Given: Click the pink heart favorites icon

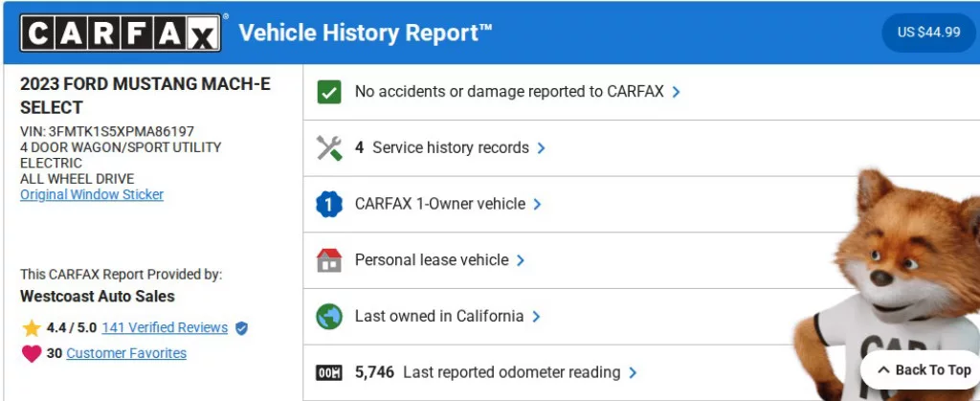Looking at the screenshot, I should click(32, 354).
